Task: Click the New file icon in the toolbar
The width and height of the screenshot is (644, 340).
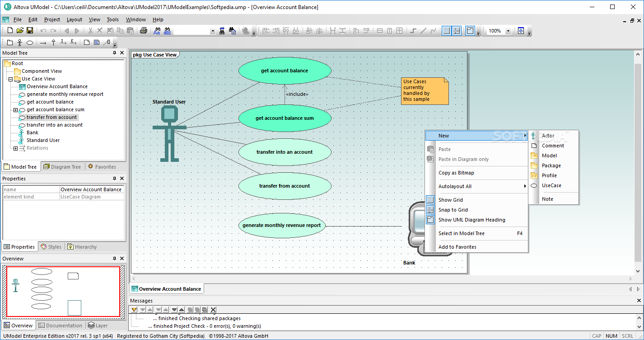Action: click(10, 31)
